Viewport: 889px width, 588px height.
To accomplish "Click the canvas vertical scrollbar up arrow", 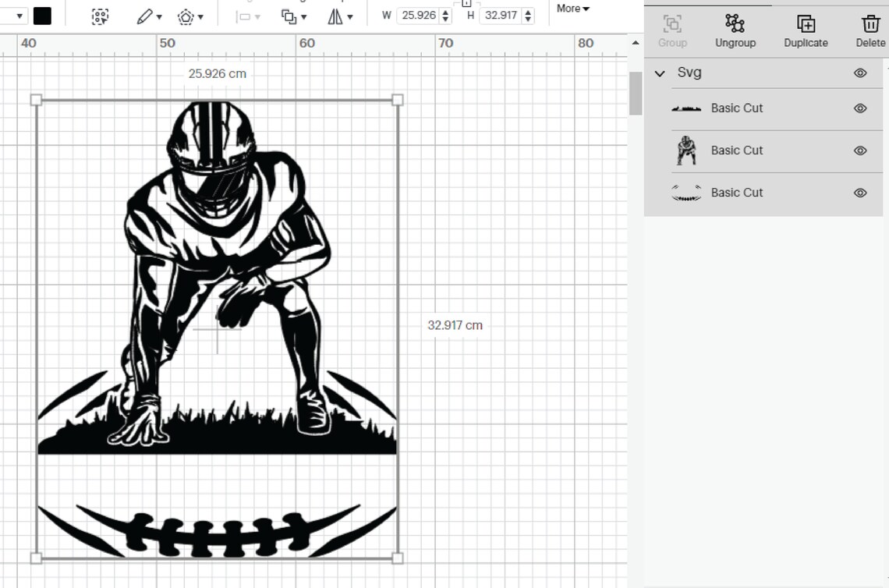I will coord(635,43).
